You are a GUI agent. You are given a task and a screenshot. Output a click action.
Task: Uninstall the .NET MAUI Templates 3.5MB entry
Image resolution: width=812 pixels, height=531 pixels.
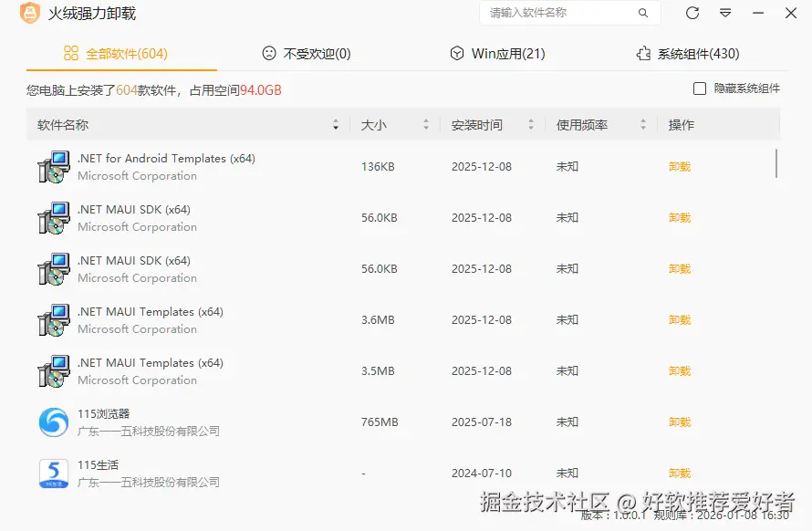680,371
